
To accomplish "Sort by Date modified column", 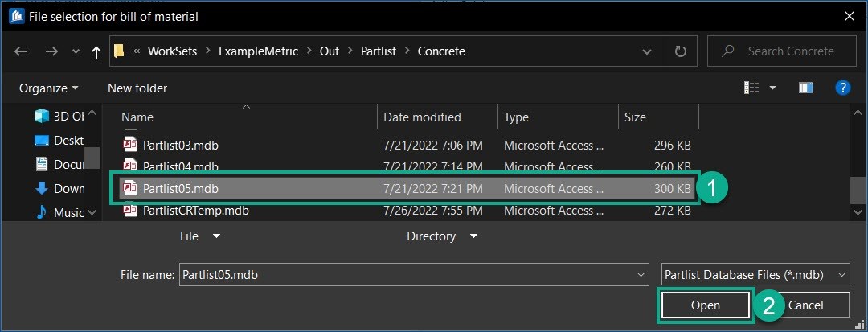I will click(x=422, y=117).
